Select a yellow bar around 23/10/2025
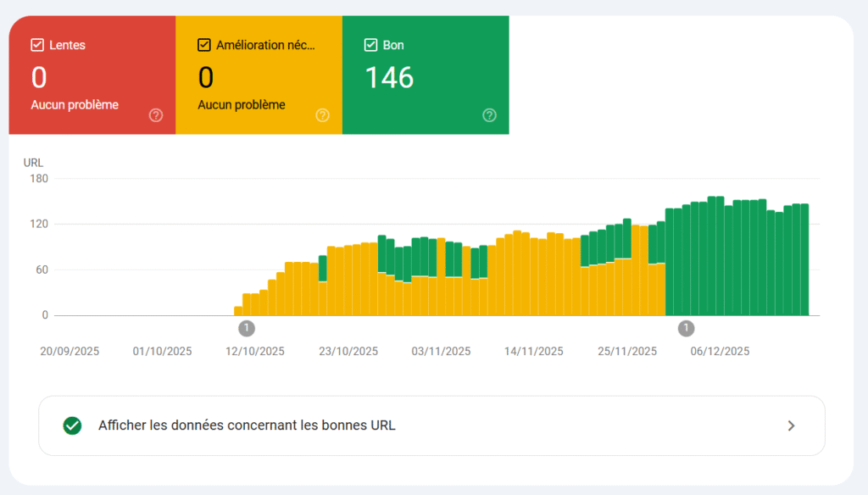Screen dimensions: 868x495 click(x=348, y=280)
